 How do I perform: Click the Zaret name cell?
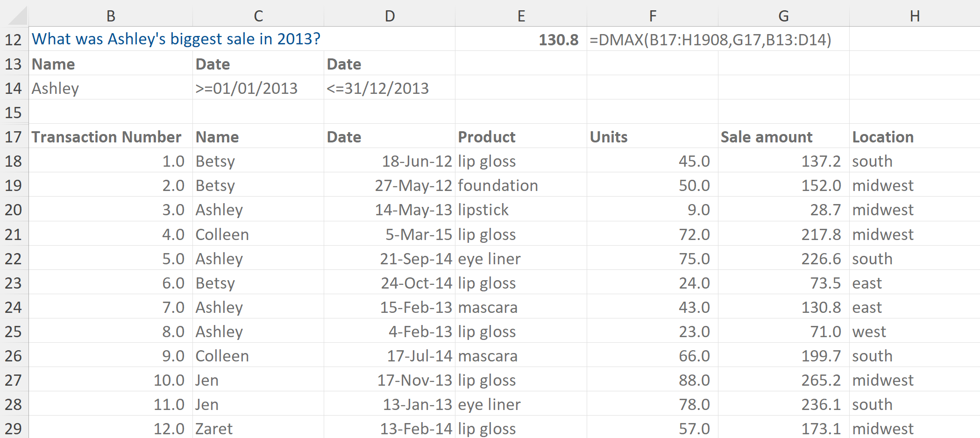[258, 428]
